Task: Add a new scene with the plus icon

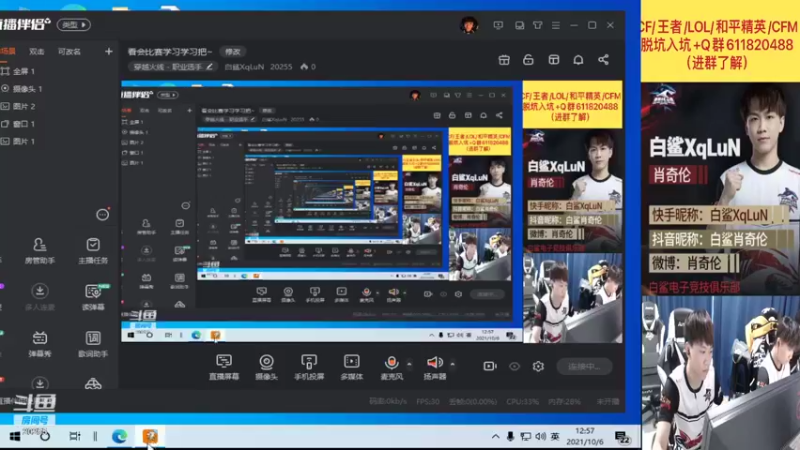Action: tap(109, 52)
